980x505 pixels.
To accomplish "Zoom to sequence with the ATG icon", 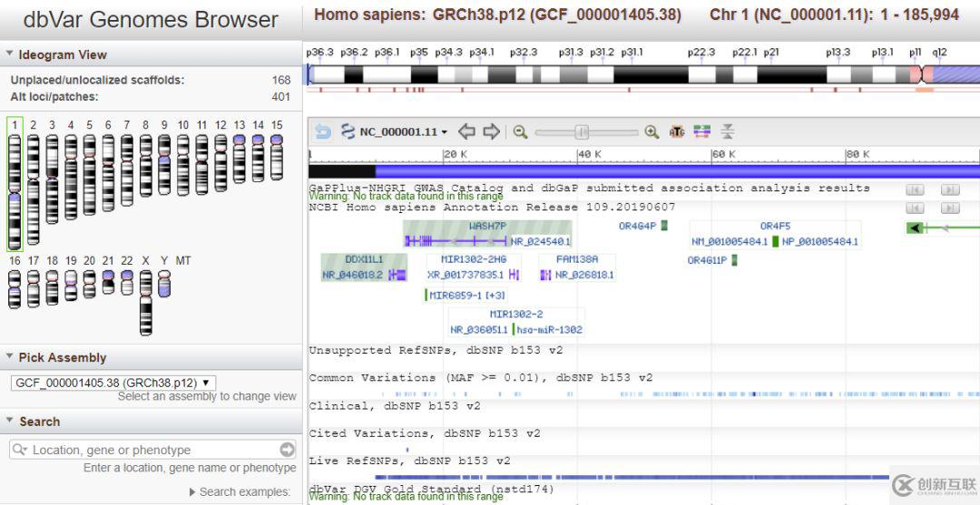I will tap(677, 131).
